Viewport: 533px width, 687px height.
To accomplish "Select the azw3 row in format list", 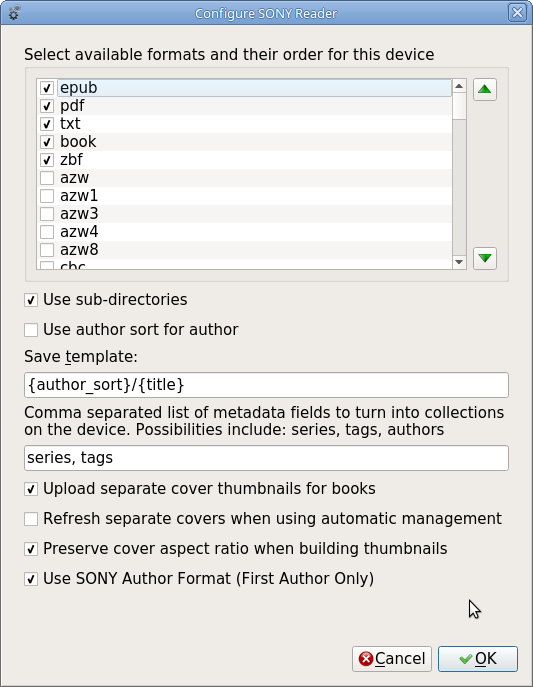I will point(244,214).
